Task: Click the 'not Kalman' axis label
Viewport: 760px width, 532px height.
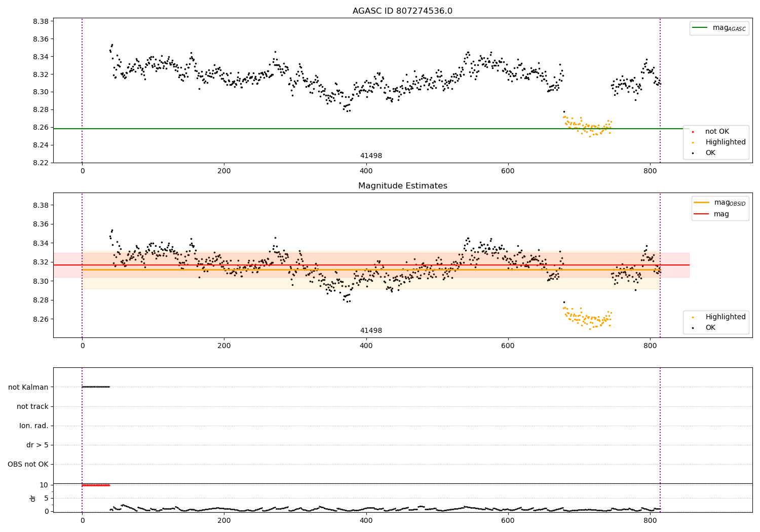Action: coord(28,387)
